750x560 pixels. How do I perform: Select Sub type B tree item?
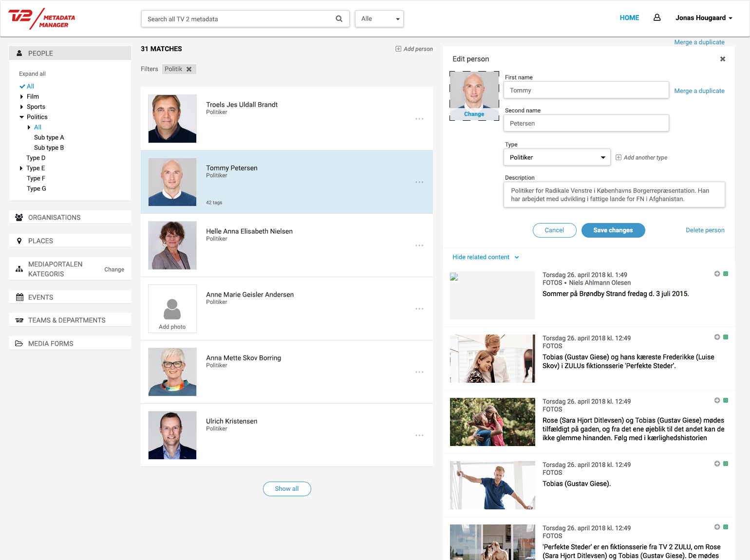(49, 148)
